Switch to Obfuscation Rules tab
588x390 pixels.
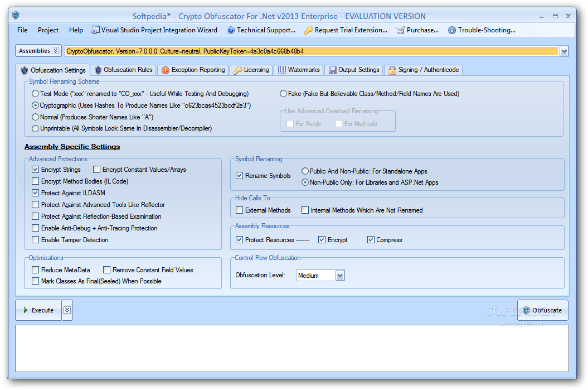pos(123,70)
